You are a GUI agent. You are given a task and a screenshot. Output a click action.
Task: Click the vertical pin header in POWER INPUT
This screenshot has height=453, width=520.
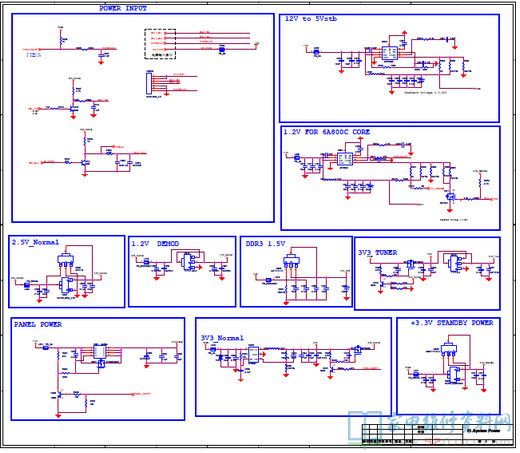pos(149,83)
